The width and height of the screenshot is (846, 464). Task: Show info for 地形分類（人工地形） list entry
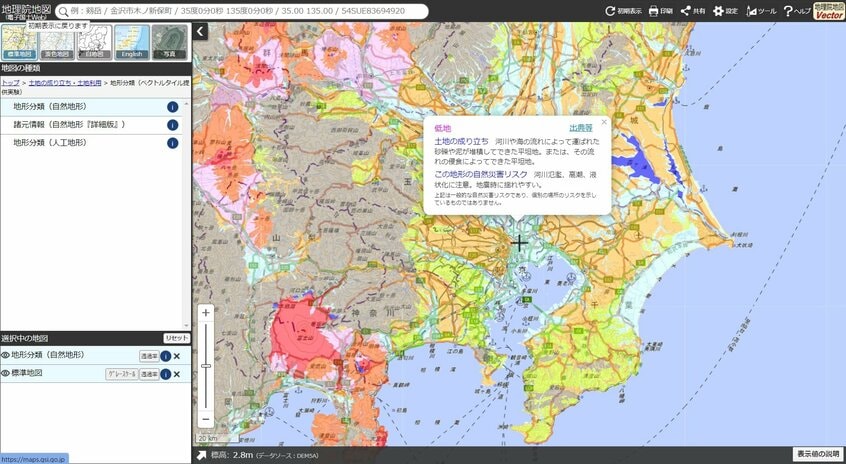(173, 143)
